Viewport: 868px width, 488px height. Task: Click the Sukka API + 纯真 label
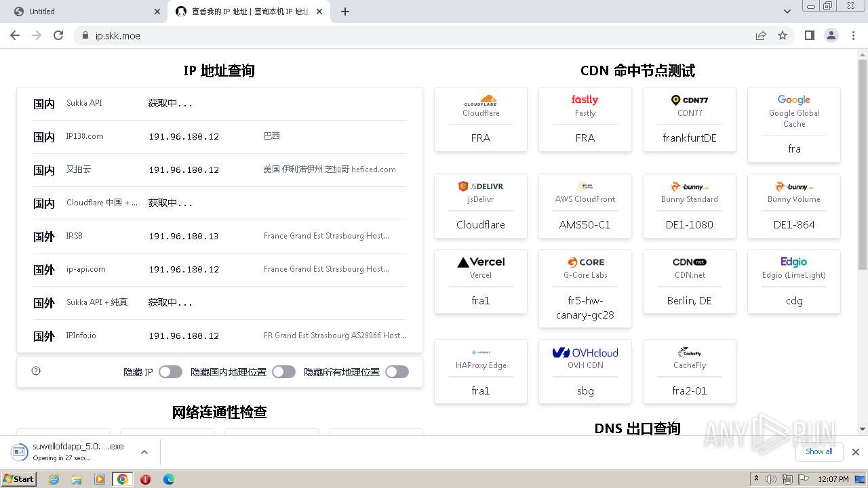[x=97, y=302]
